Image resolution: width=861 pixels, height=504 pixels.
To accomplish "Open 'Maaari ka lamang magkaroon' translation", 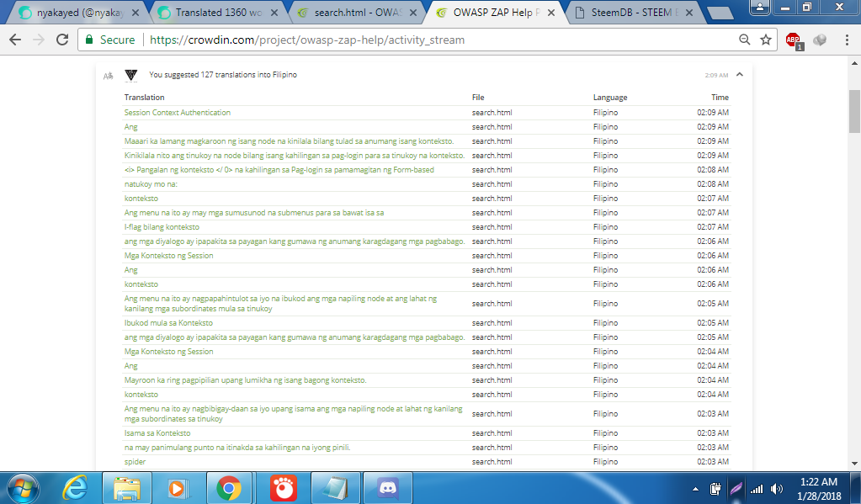I will [289, 141].
